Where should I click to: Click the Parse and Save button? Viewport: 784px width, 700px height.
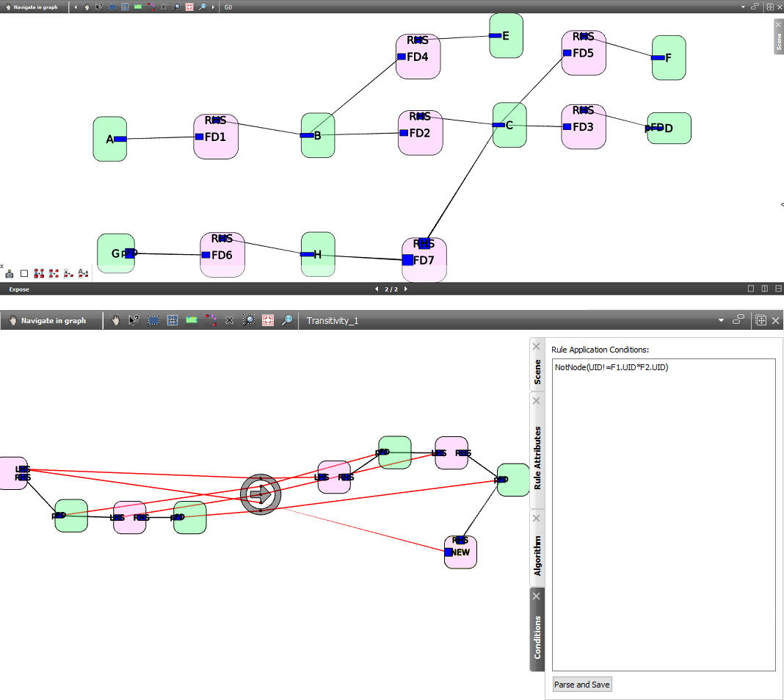pos(582,685)
